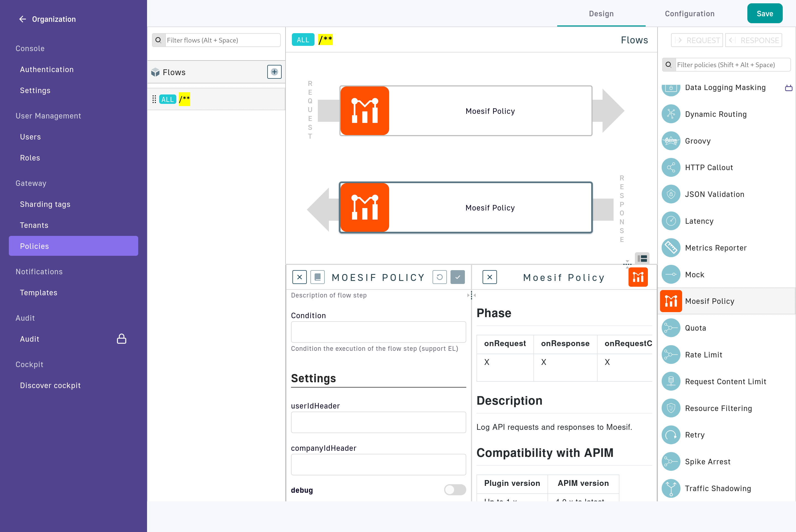Confirm the step changes with checkmark
Screen dimensions: 796x532
coord(458,277)
